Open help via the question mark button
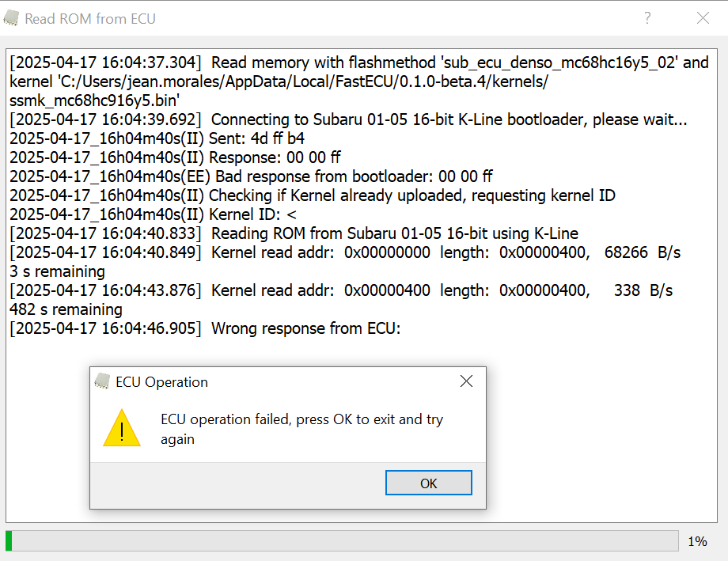 click(x=647, y=18)
